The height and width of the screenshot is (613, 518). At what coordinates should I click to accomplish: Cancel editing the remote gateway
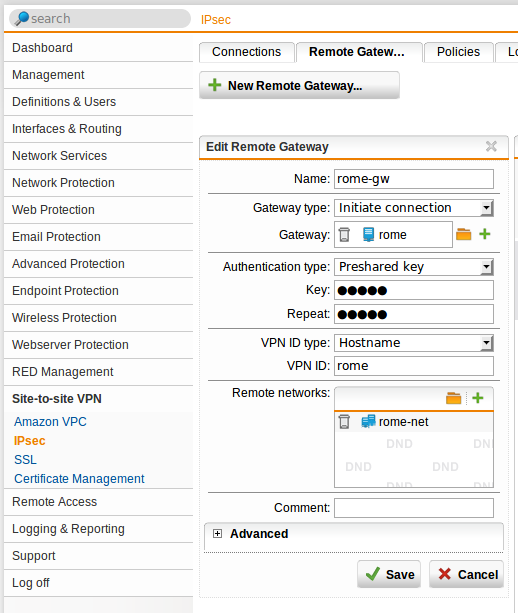tap(466, 574)
